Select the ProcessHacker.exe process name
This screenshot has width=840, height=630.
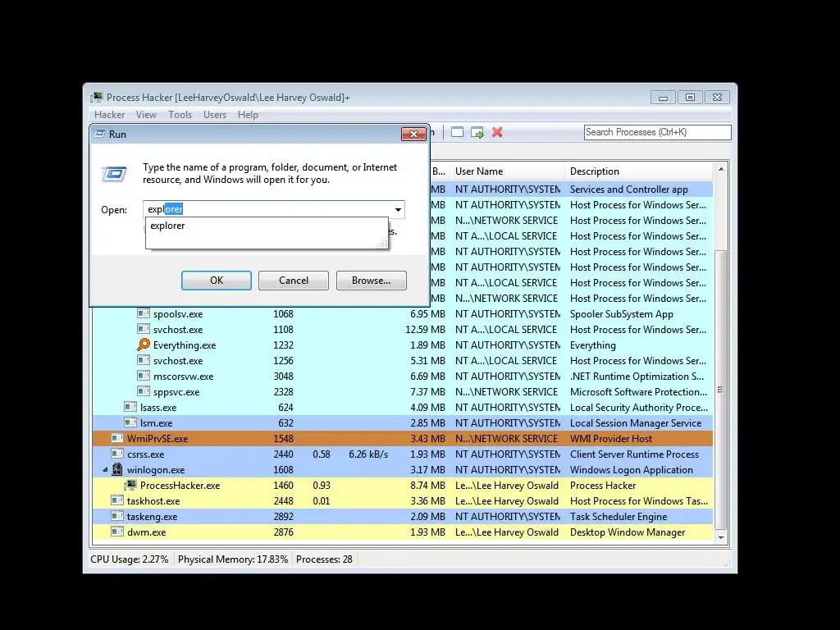[x=180, y=486]
